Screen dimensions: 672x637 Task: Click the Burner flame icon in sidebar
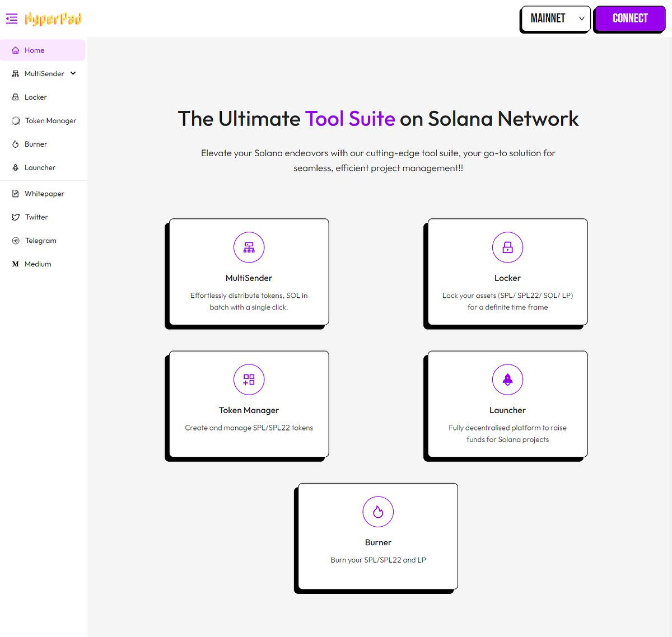(16, 144)
